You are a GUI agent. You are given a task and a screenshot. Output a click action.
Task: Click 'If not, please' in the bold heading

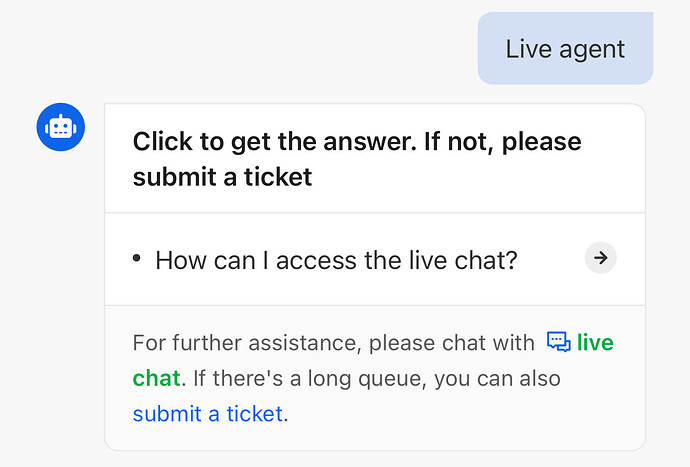pos(503,142)
